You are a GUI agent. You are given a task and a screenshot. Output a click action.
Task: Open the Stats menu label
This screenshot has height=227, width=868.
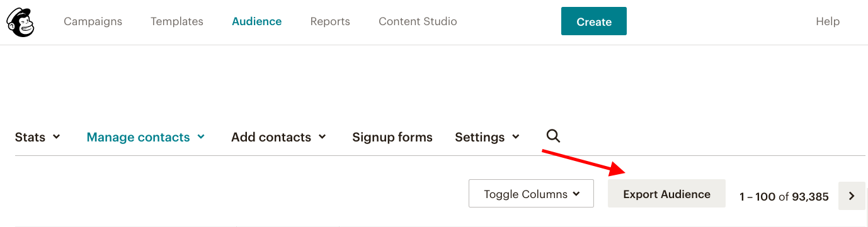[30, 137]
